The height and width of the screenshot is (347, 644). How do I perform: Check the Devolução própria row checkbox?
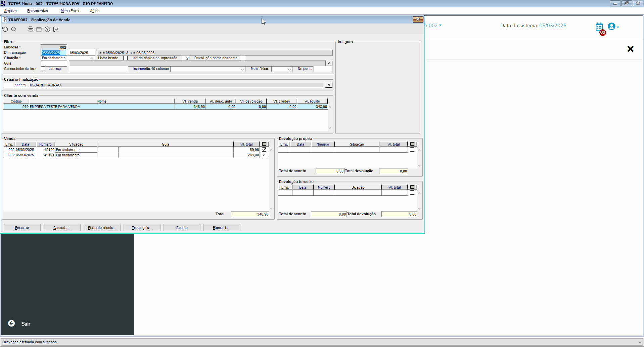click(x=412, y=150)
